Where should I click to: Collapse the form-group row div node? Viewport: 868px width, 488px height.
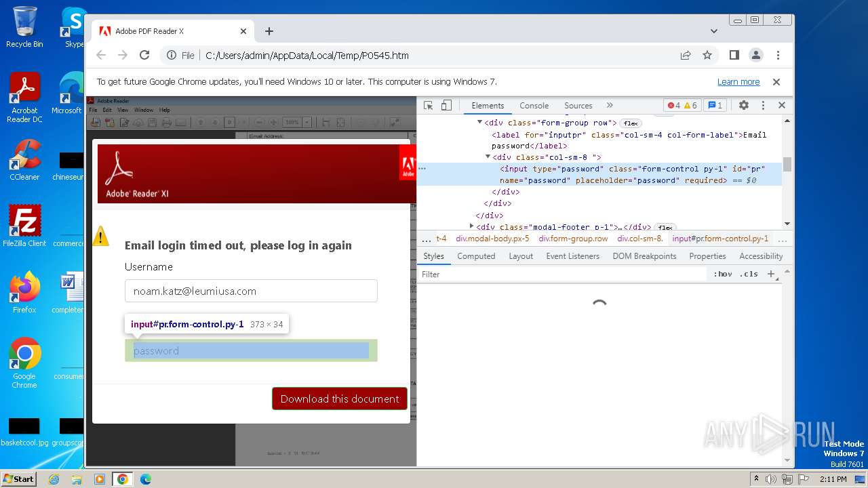[479, 123]
